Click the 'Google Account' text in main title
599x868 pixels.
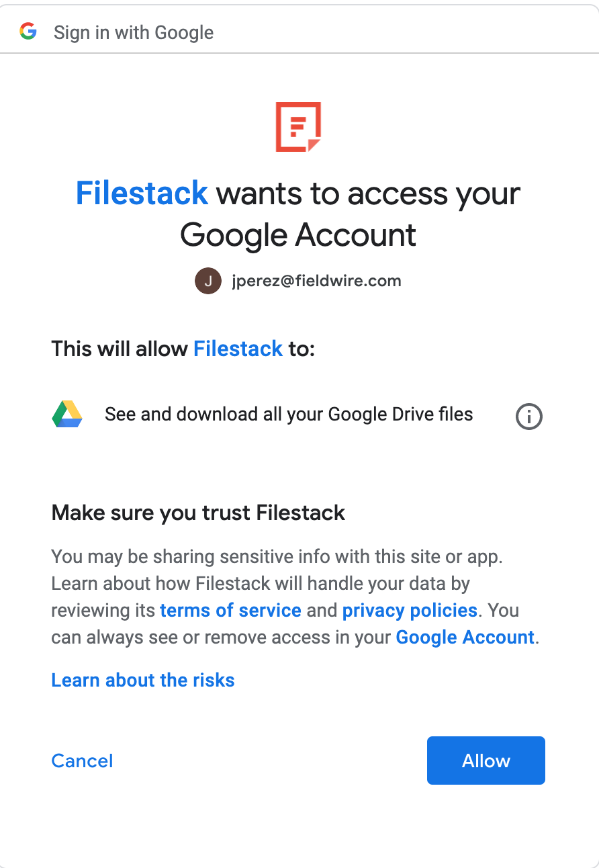(x=298, y=235)
